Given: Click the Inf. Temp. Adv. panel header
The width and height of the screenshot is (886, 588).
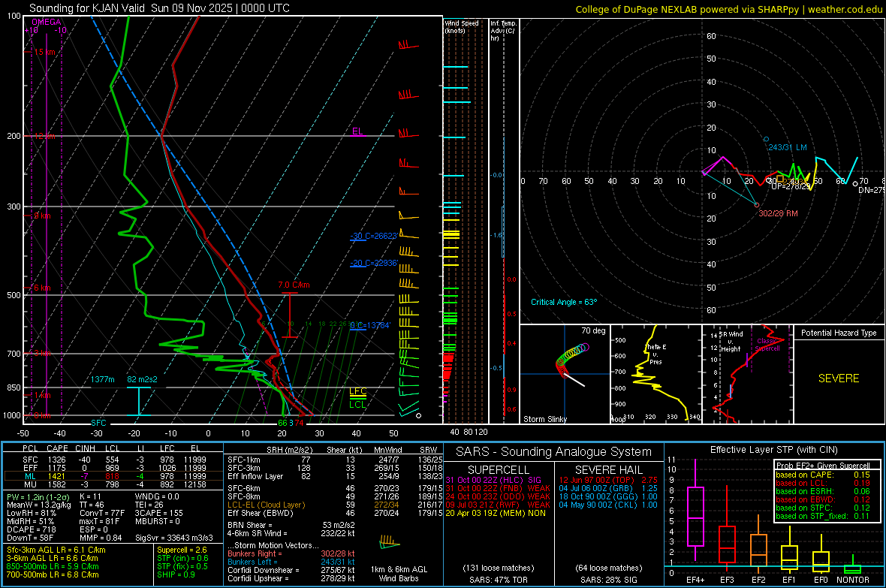Looking at the screenshot, I should pos(503,31).
